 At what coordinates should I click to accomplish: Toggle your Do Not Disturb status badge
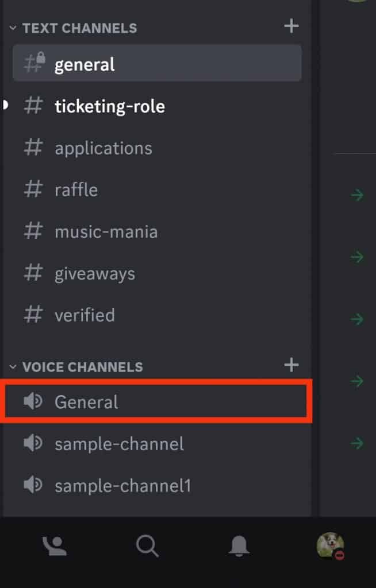pyautogui.click(x=340, y=555)
